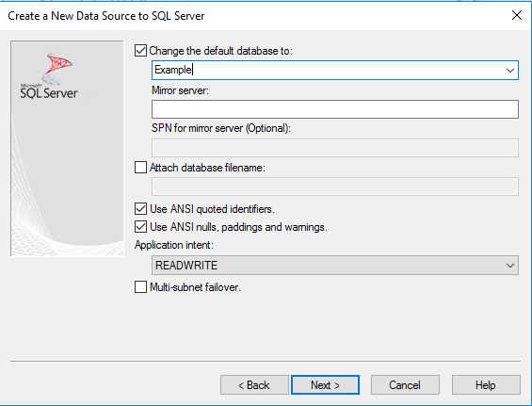Click the READWRITE combo box text

186,265
